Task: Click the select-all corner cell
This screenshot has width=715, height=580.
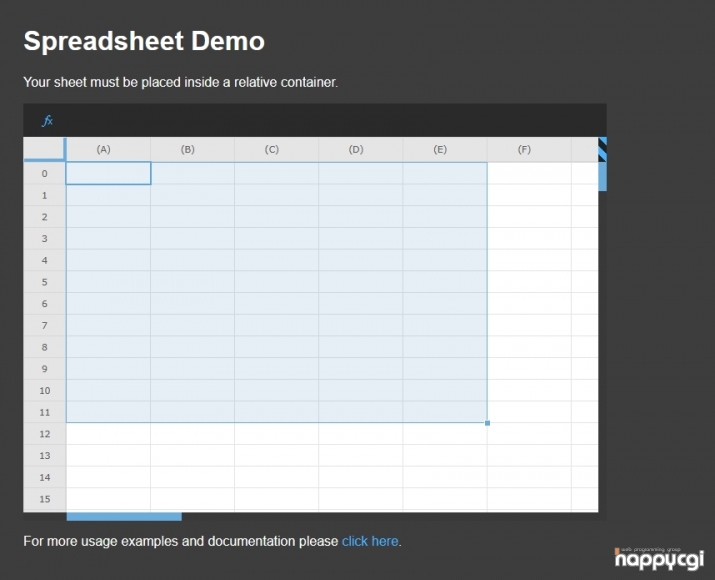Action: [x=44, y=149]
